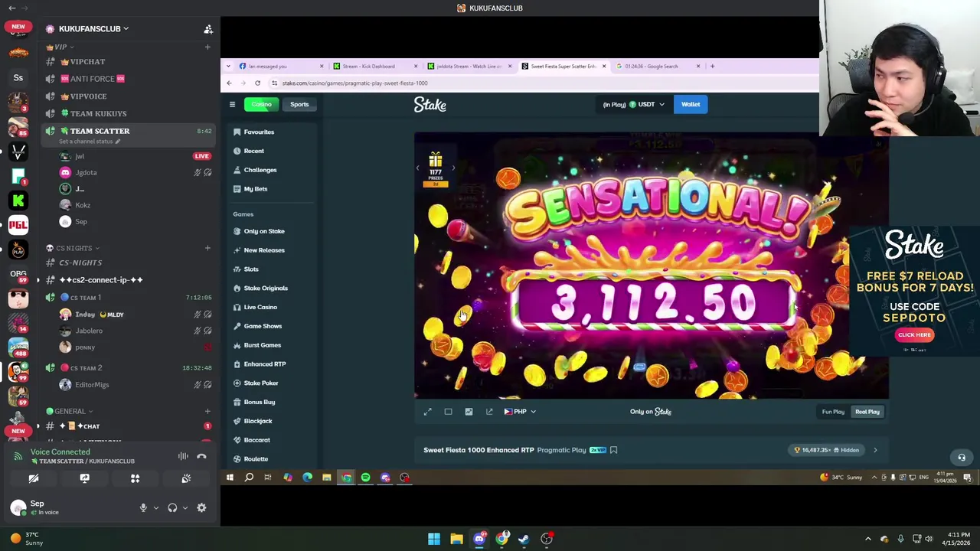This screenshot has width=980, height=551.
Task: Join the CS TEAM 2 voice channel
Action: (129, 368)
